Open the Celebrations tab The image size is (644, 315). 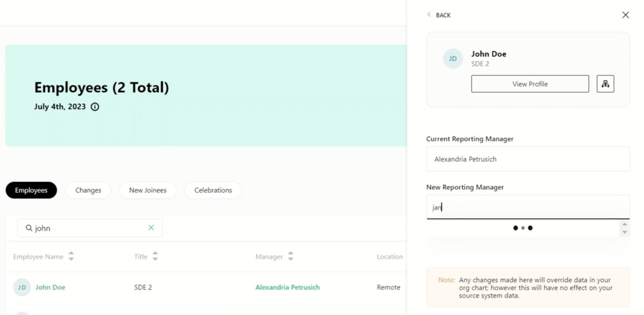point(213,190)
